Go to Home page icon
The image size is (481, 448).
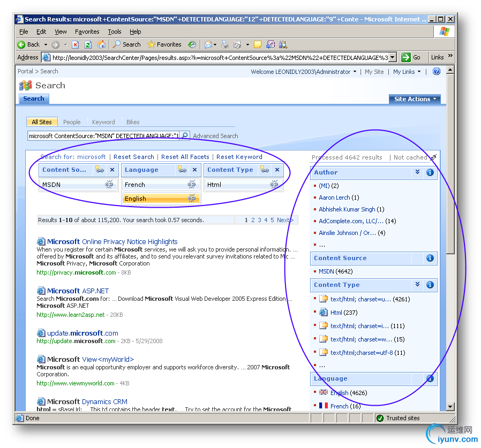102,44
